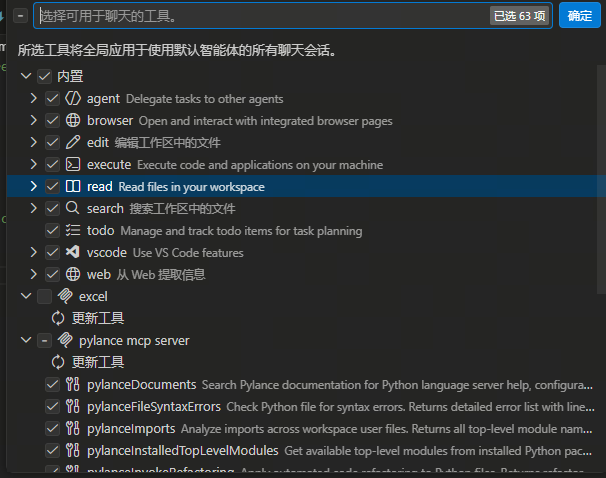
Task: Click the search magnifier icon
Action: (x=73, y=208)
